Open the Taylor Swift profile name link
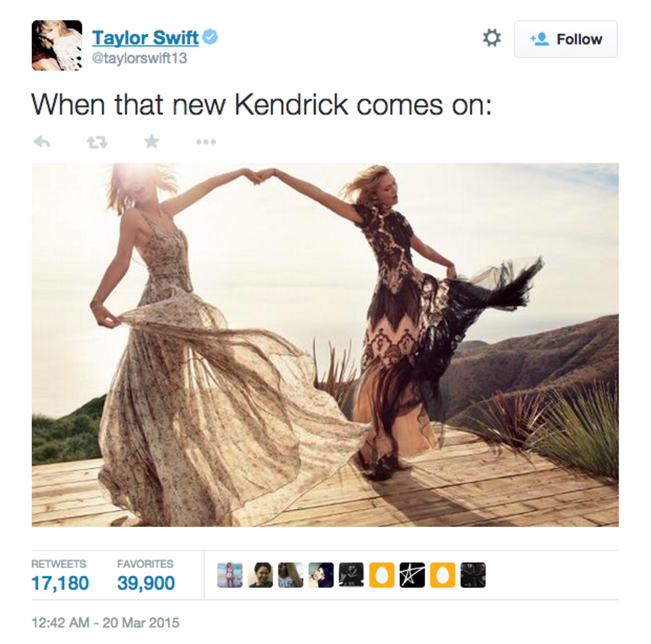Viewport: 651px width, 644px height. [x=145, y=38]
